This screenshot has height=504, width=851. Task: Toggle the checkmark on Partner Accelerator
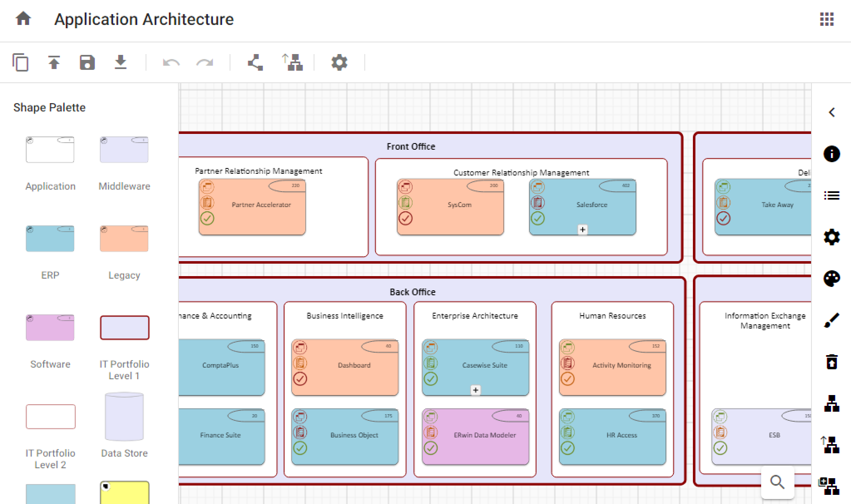tap(207, 218)
